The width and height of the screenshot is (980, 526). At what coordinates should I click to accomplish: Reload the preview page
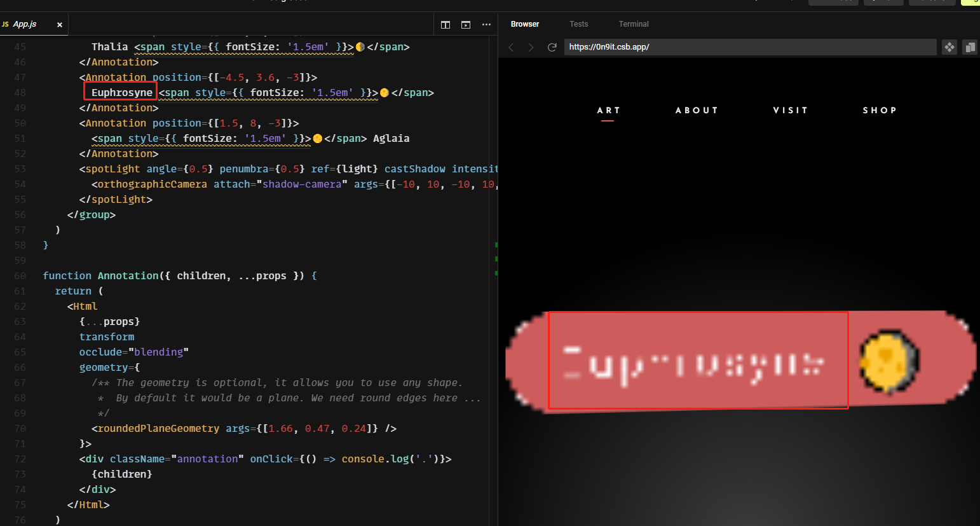click(x=552, y=46)
